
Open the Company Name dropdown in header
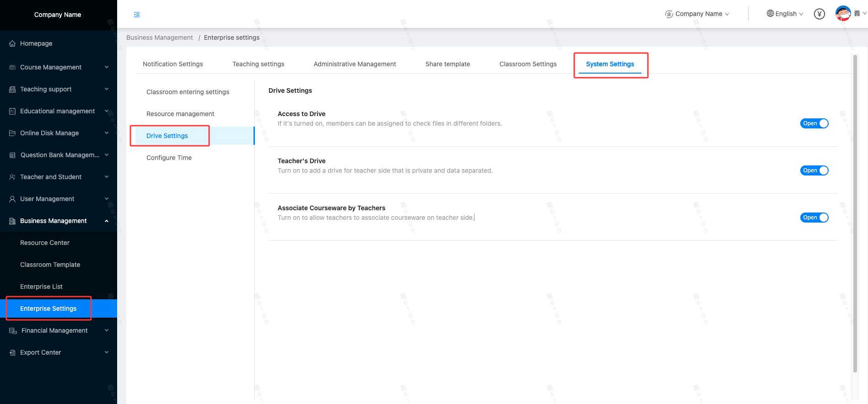click(x=697, y=14)
